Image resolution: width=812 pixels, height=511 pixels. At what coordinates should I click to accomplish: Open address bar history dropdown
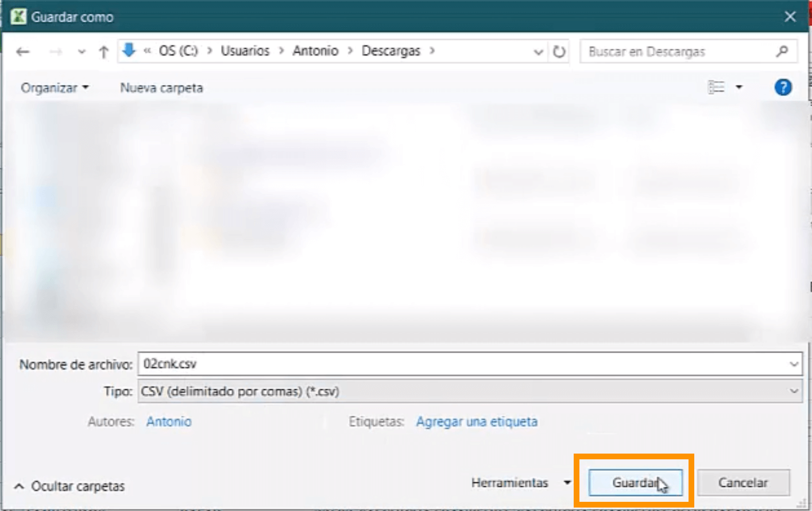tap(538, 52)
